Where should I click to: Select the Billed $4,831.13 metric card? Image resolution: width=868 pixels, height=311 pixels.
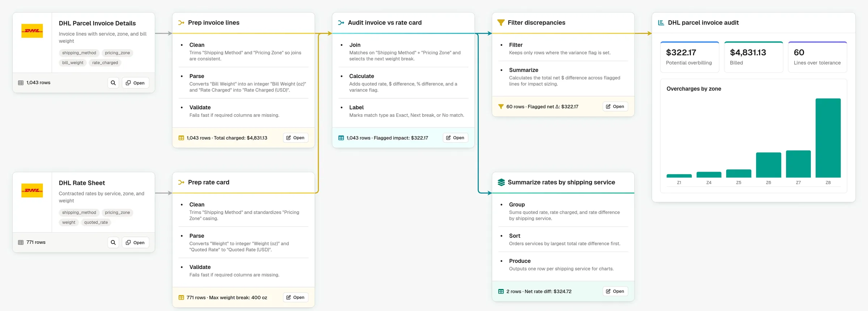pos(754,57)
